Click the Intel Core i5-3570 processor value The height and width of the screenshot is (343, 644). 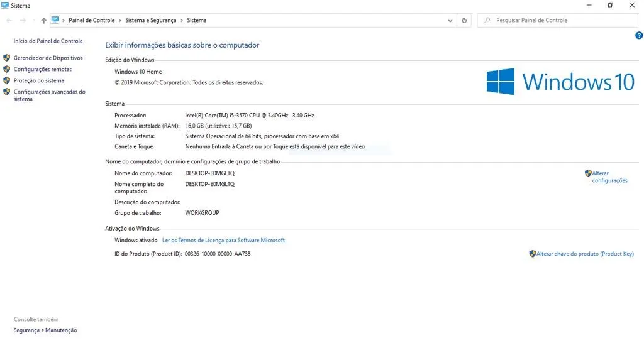tap(249, 116)
